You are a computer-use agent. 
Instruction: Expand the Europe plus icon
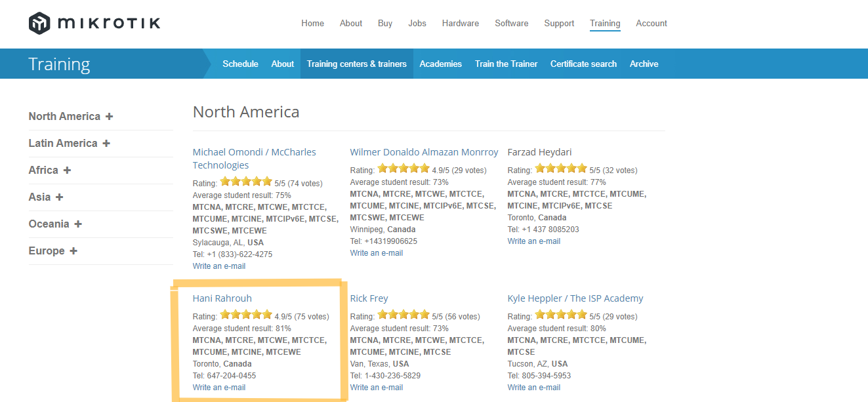point(73,251)
